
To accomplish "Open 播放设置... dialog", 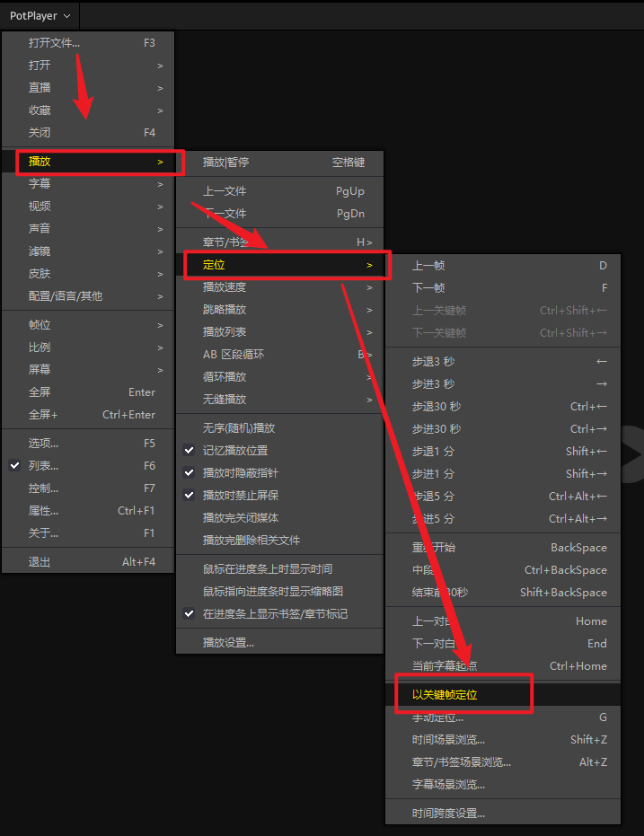I will tap(228, 643).
